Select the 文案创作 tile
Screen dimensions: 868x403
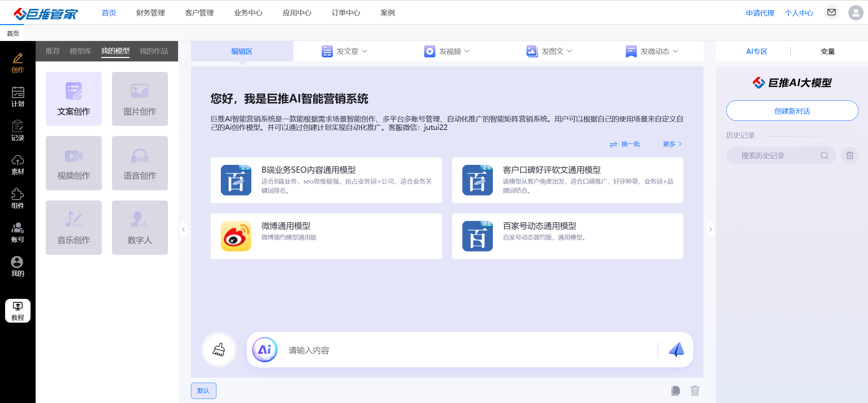point(74,99)
